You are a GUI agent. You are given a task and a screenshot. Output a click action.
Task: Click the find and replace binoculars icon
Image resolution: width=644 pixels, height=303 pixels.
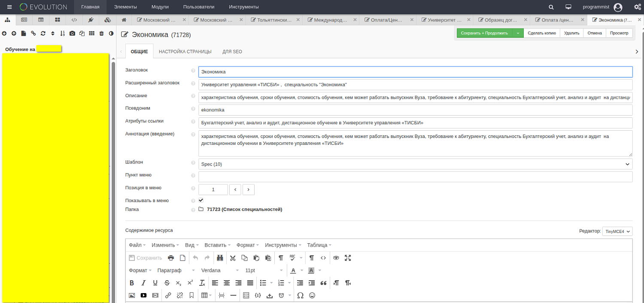coord(220,258)
